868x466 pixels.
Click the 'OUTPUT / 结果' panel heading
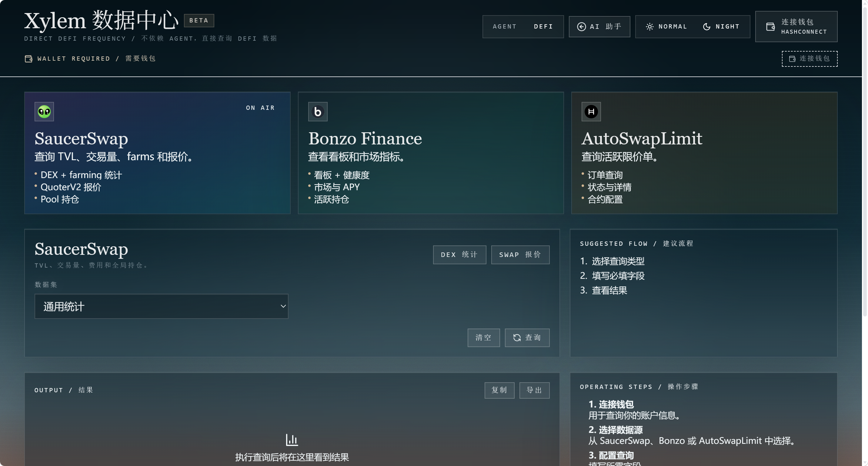[x=64, y=390]
